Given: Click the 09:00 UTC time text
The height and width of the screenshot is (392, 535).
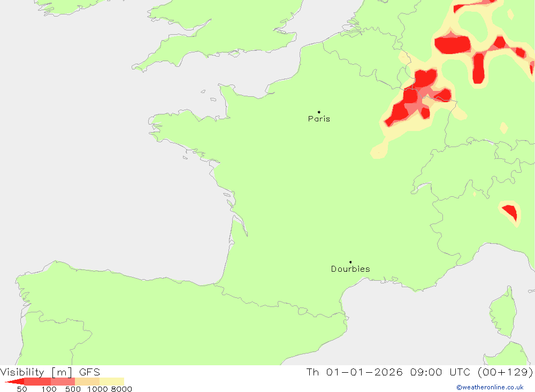Looking at the screenshot, I should (x=440, y=372).
